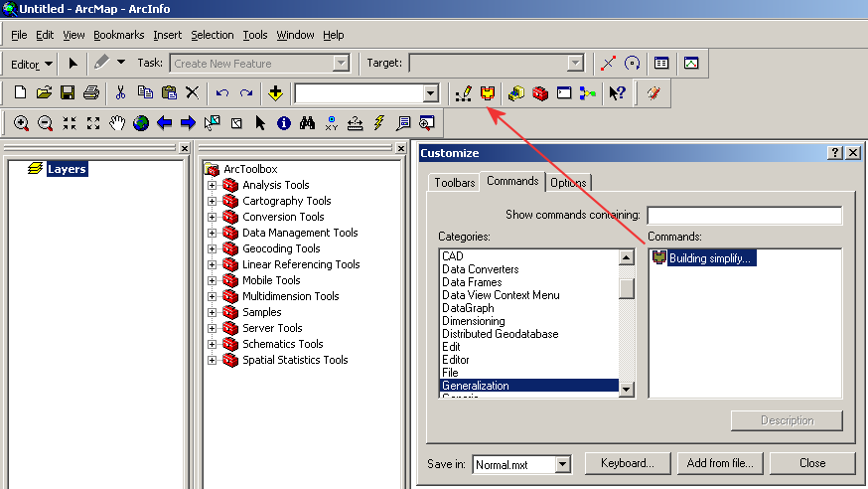868x489 pixels.
Task: Select the Distributed Geodatabase category
Action: (x=500, y=334)
